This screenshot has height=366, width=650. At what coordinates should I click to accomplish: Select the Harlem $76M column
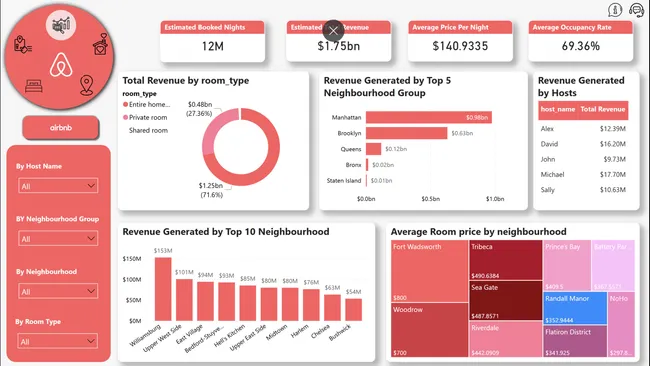pos(311,305)
